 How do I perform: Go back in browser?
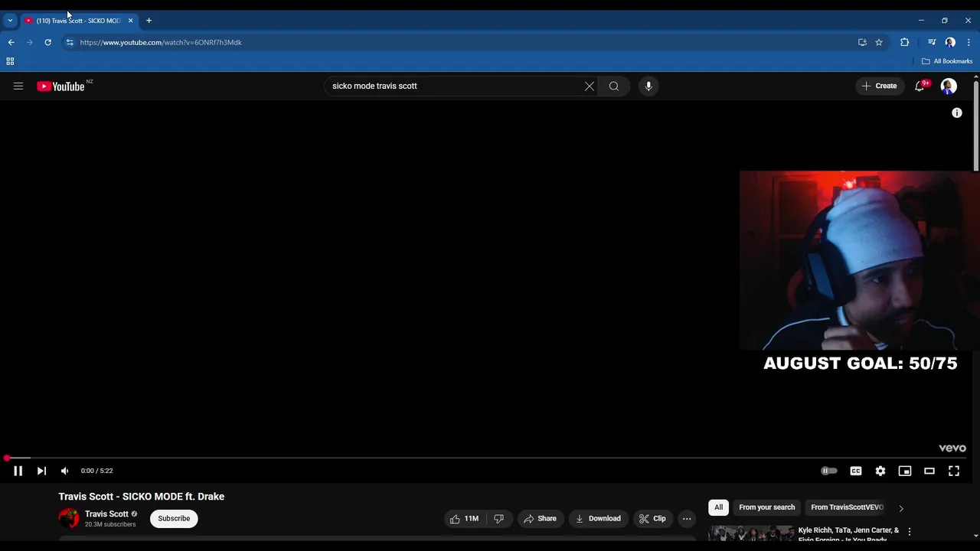click(11, 43)
